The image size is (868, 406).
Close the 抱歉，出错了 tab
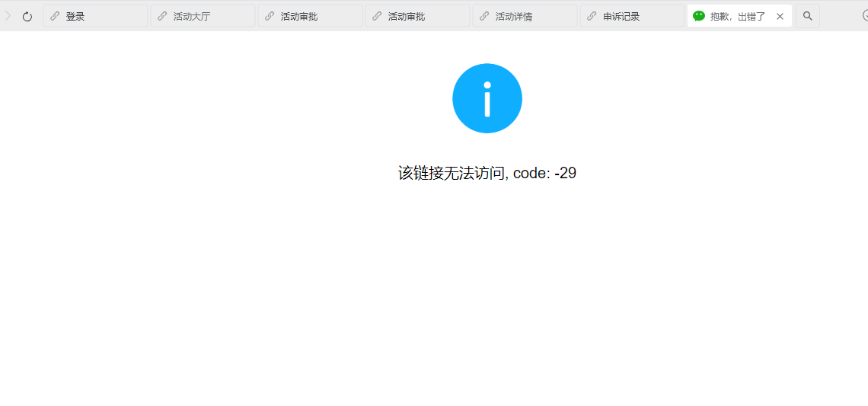(x=780, y=16)
